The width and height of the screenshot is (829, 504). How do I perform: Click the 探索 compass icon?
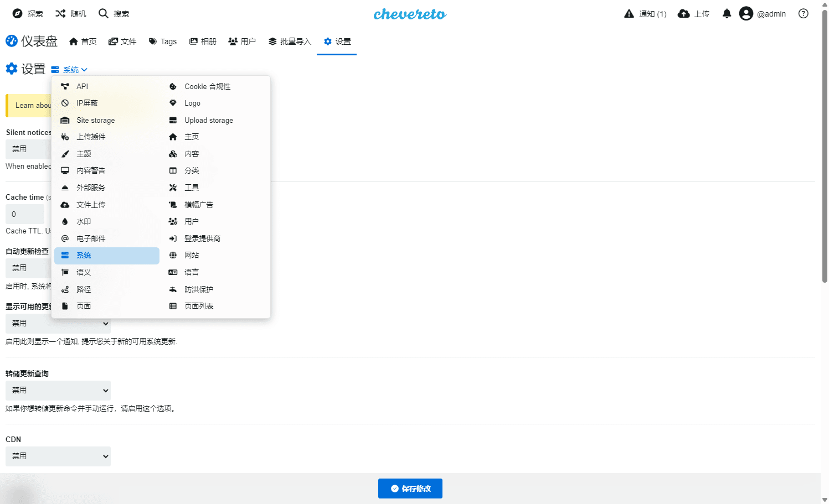(18, 13)
